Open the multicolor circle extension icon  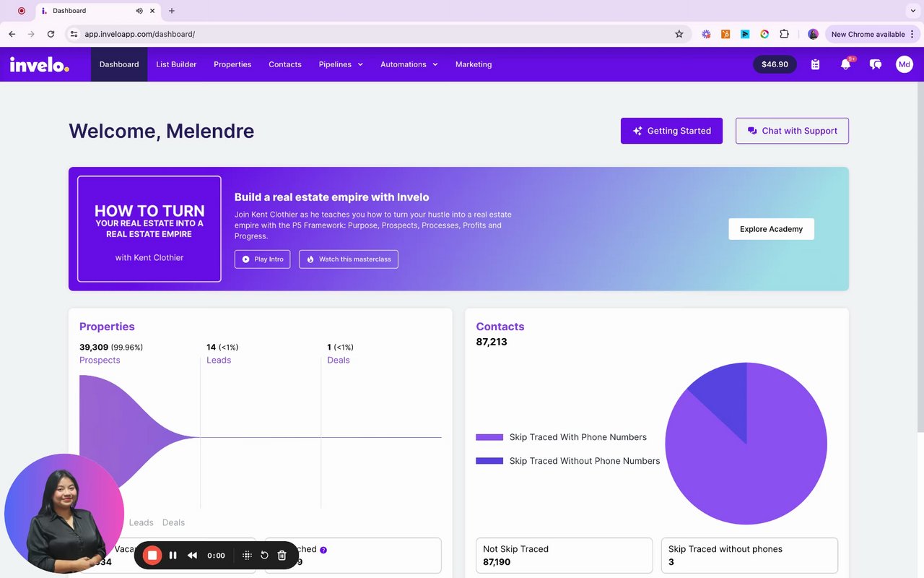click(764, 34)
